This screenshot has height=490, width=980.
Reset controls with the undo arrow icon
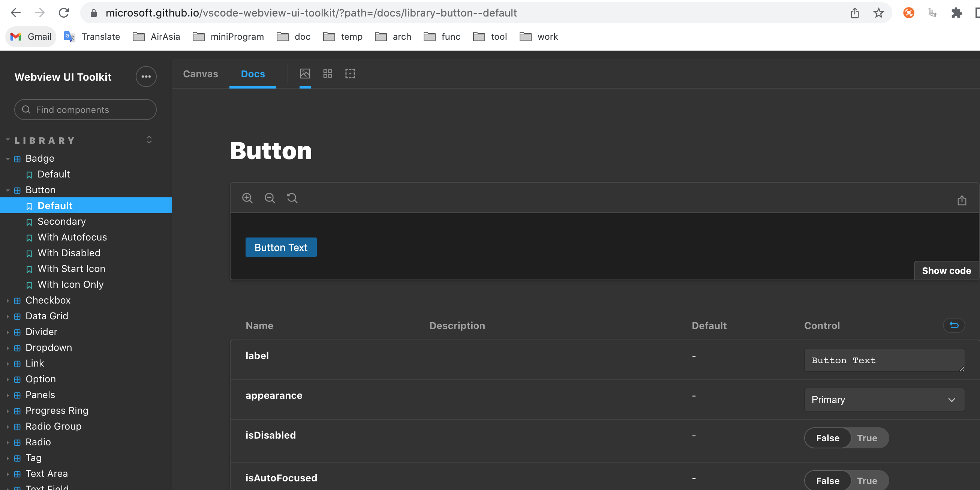click(x=954, y=325)
